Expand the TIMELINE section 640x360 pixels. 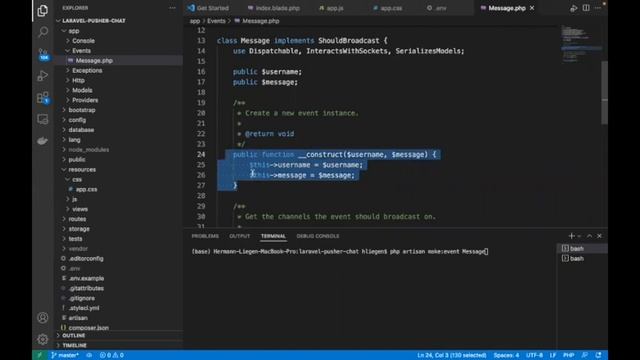[x=74, y=345]
